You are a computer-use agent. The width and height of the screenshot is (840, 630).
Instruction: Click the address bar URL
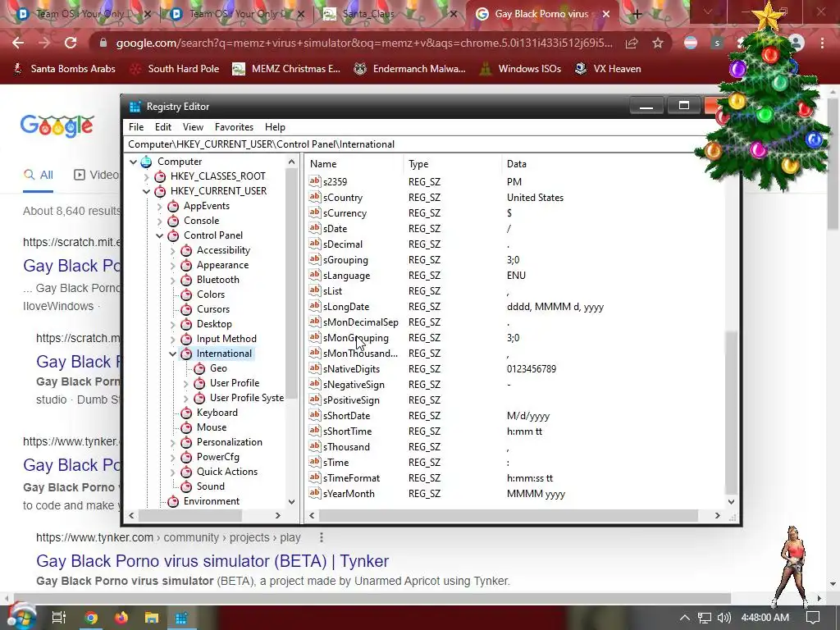pyautogui.click(x=364, y=43)
